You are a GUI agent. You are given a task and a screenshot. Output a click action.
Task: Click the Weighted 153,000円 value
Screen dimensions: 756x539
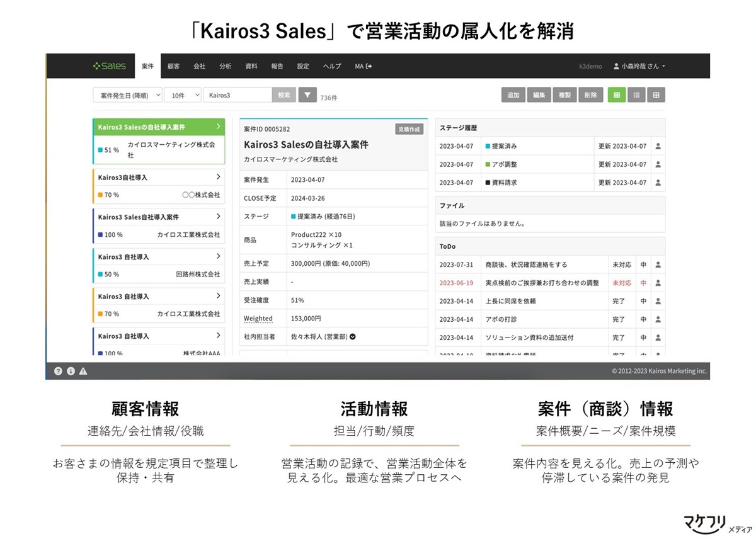[306, 319]
